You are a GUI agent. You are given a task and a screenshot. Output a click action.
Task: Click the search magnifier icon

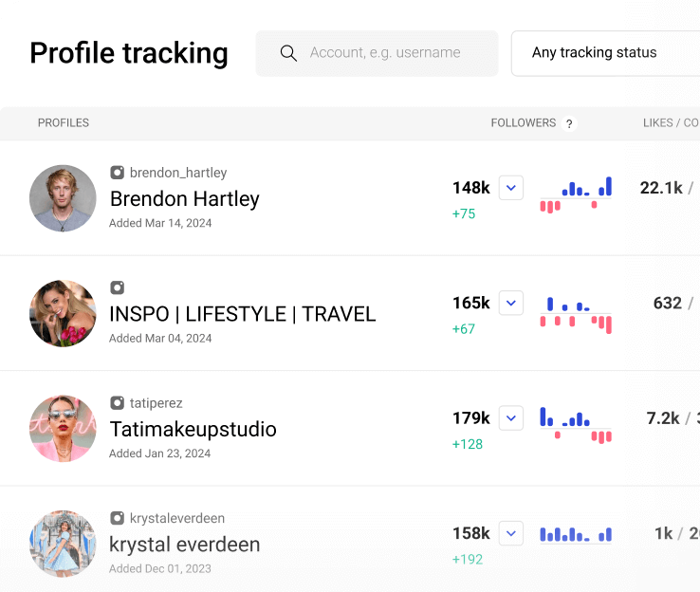tap(288, 53)
